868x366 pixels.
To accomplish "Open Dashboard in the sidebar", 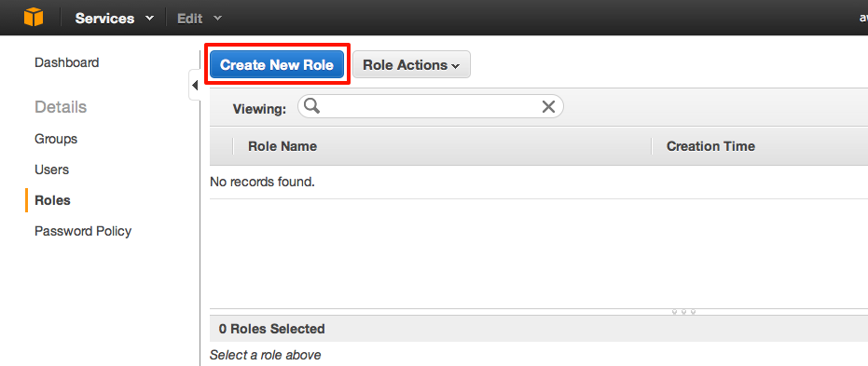I will [x=67, y=62].
